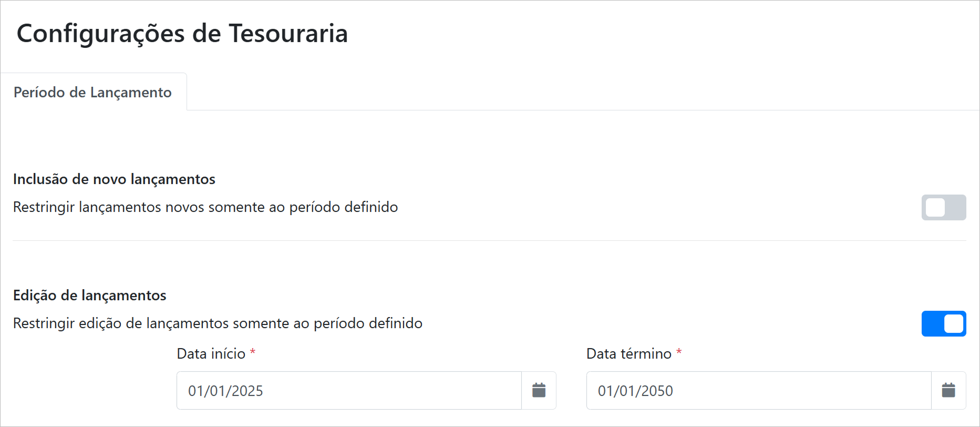Viewport: 980px width, 427px height.
Task: Click the Data término label
Action: (628, 353)
